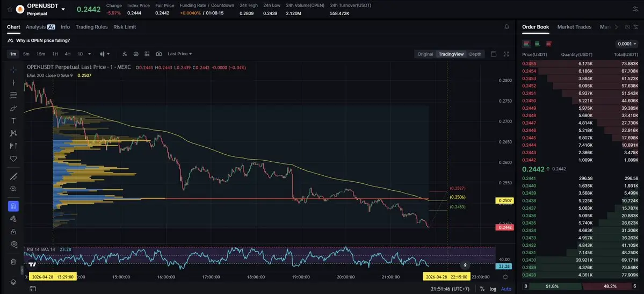
Task: Select the trend line drawing tool
Action: click(x=13, y=83)
